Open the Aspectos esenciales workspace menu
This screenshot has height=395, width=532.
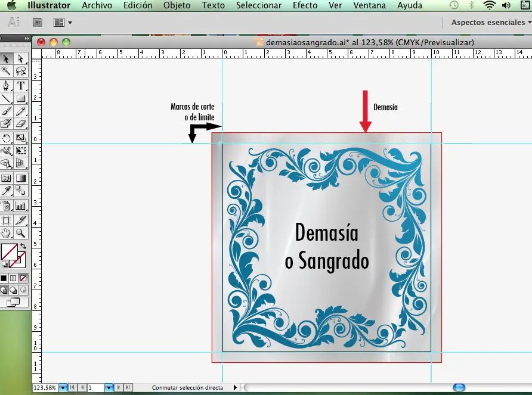pyautogui.click(x=488, y=22)
